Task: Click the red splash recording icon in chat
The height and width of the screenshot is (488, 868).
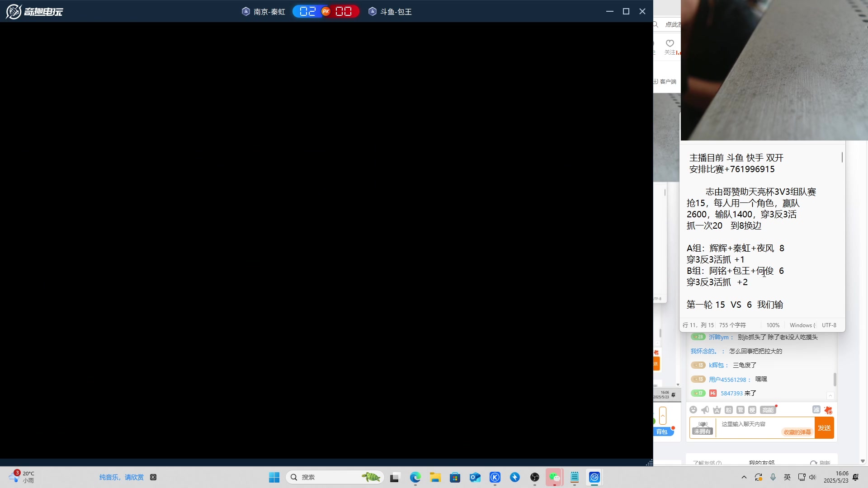Action: point(828,410)
